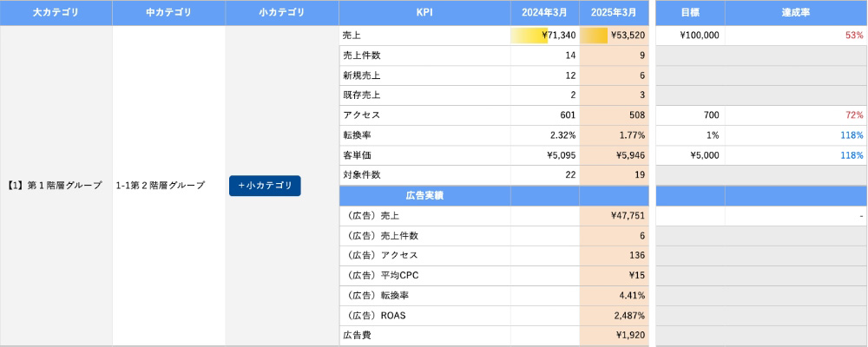The width and height of the screenshot is (868, 347).
Task: Select the 広告実績 section header
Action: coord(424,196)
